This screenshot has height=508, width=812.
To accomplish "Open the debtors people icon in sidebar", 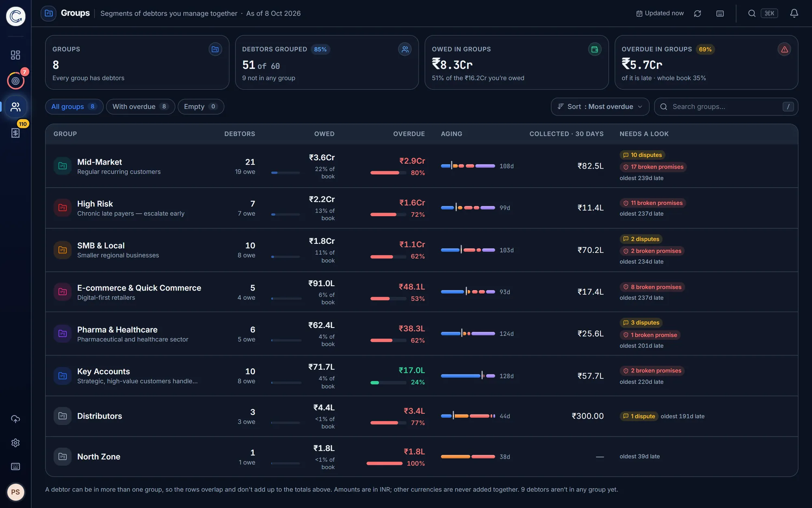I will coord(15,107).
